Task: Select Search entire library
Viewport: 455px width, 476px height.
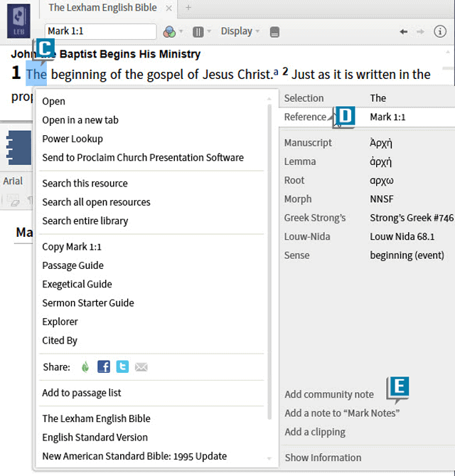Action: 85,221
